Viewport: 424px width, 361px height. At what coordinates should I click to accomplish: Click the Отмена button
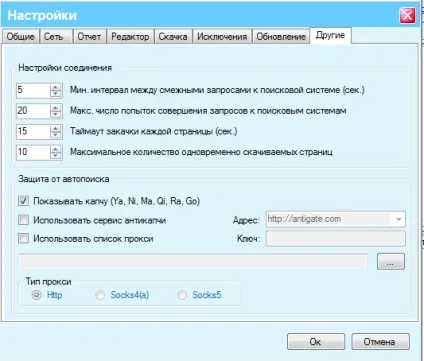tap(380, 342)
